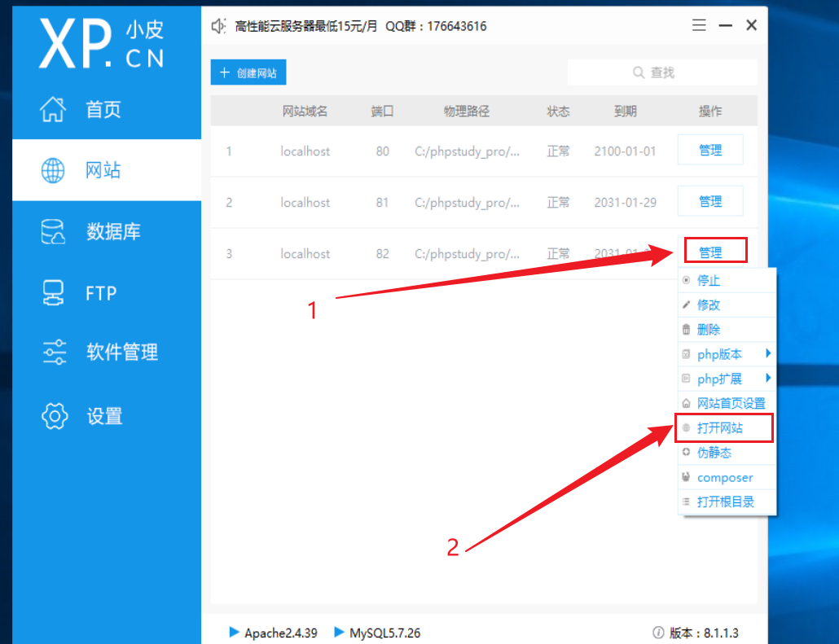Expand the php版本 submenu arrow
The width and height of the screenshot is (839, 644).
click(x=768, y=353)
